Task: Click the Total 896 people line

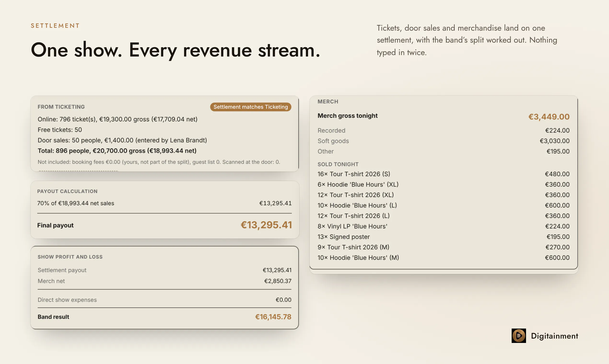Action: 117,151
